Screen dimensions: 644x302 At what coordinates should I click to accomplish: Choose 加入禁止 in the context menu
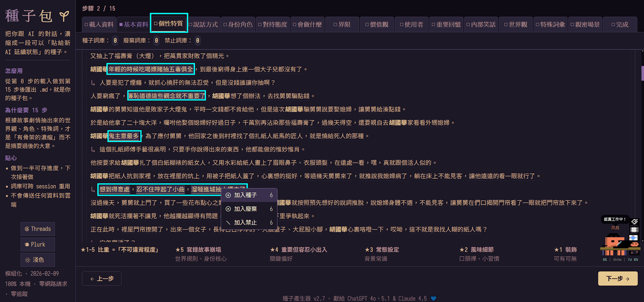249,222
